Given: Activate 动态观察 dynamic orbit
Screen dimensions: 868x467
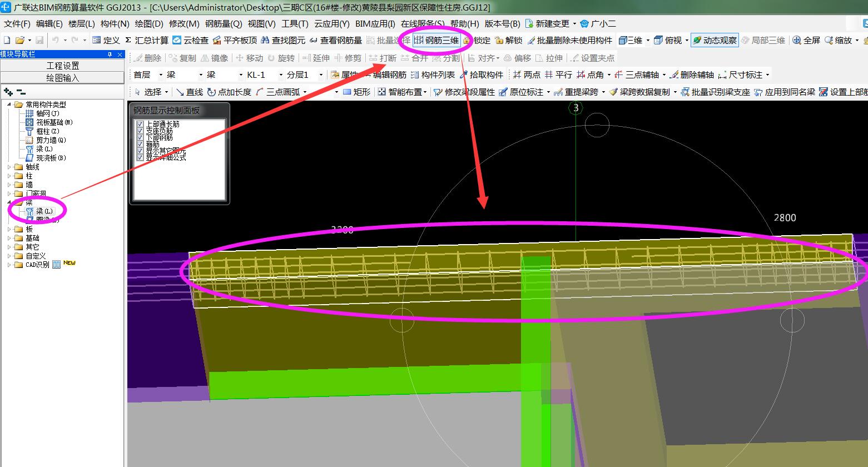Looking at the screenshot, I should [x=715, y=40].
